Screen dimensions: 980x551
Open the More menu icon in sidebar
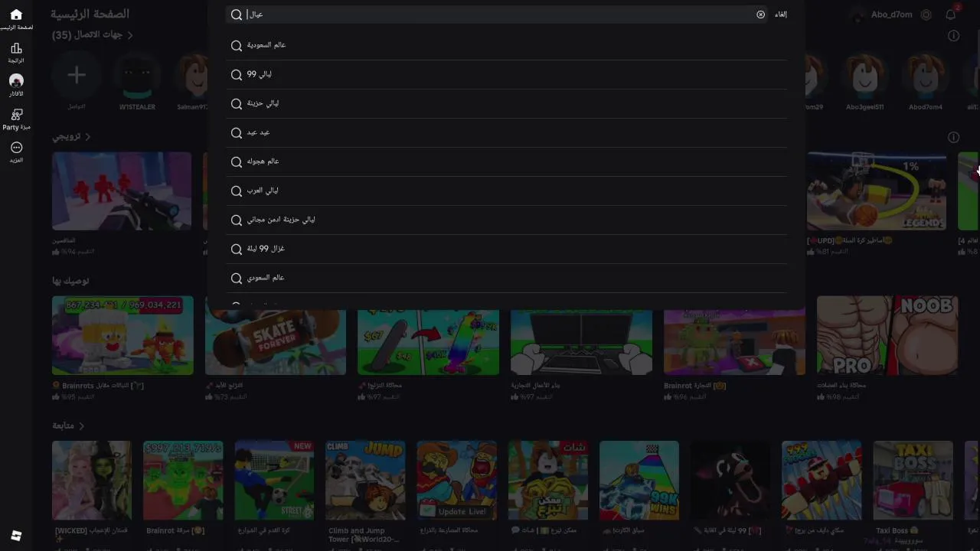click(16, 147)
